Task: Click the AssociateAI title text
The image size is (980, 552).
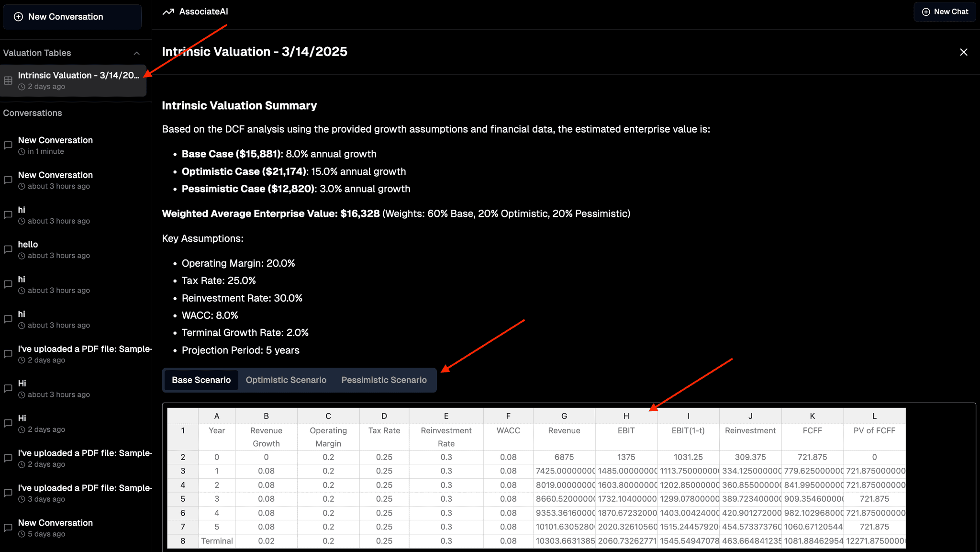Action: coord(203,11)
